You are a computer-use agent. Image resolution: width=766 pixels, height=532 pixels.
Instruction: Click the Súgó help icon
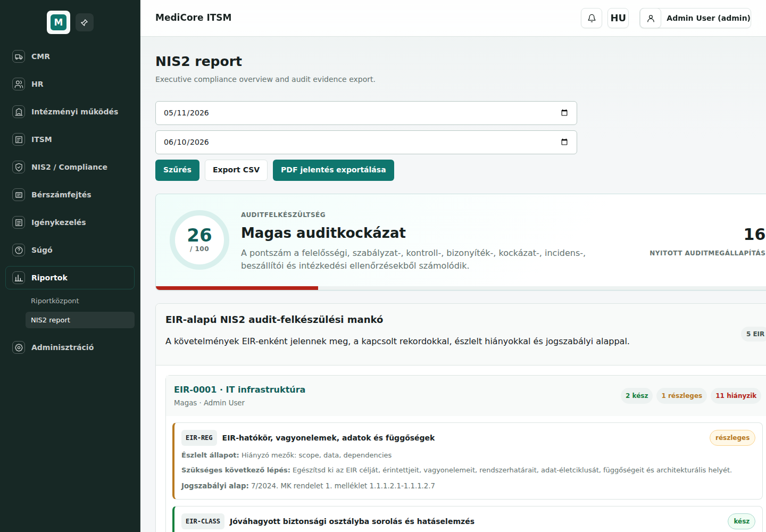(19, 250)
